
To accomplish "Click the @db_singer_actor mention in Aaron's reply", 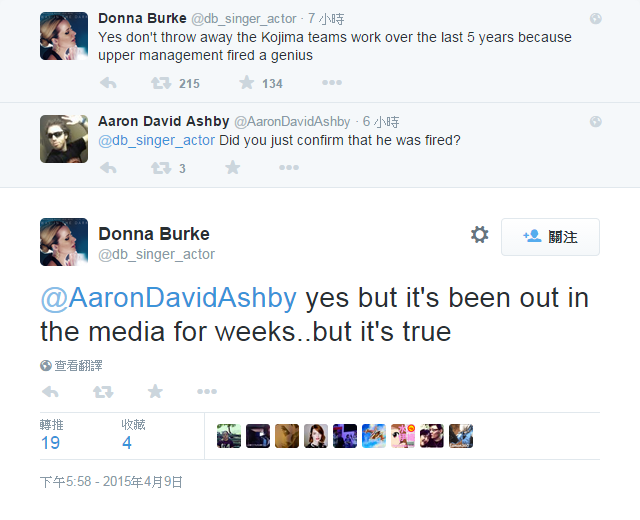I will 156,140.
